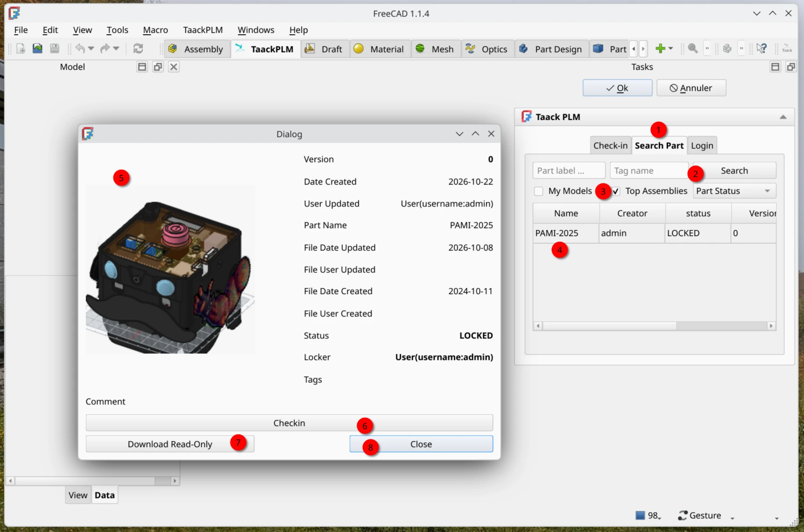Open the TaackPLM menu
Screen dimensions: 804x532
203,30
